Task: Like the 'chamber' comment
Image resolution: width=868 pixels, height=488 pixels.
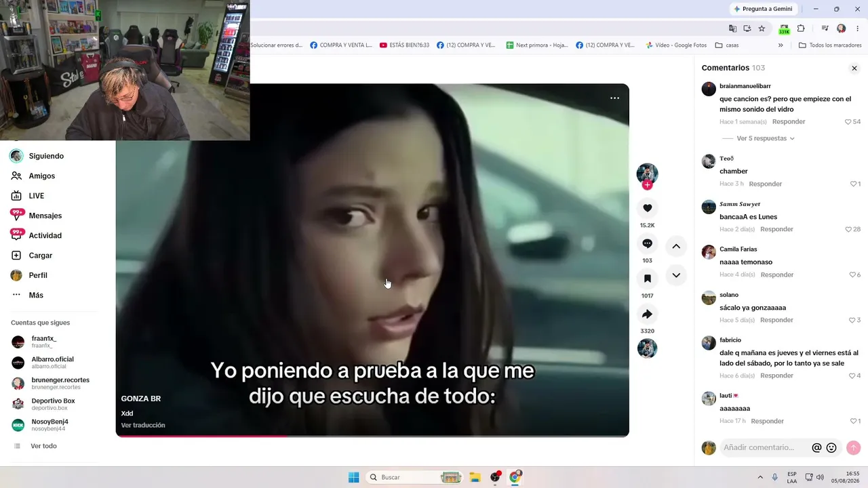Action: click(x=853, y=184)
